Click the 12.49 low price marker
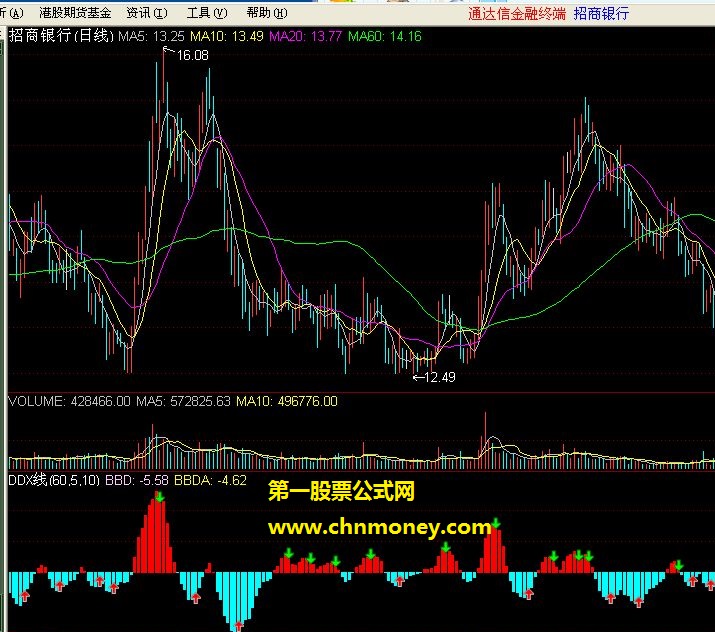The width and height of the screenshot is (715, 632). [440, 377]
